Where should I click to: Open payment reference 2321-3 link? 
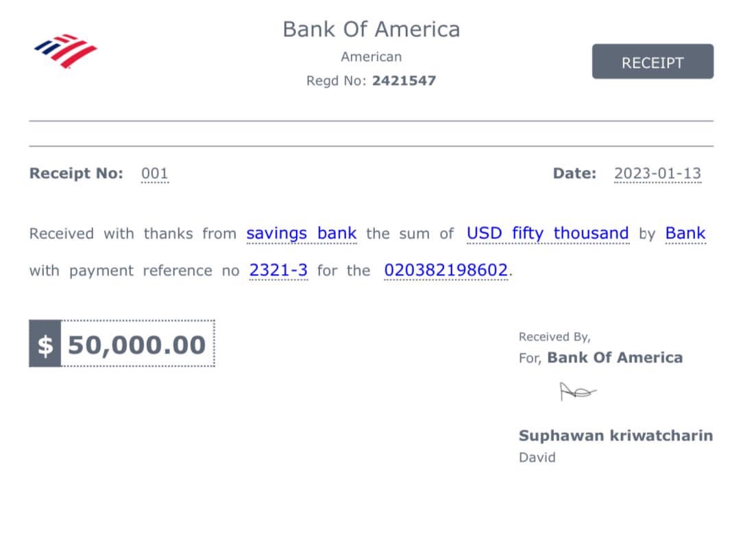[278, 271]
